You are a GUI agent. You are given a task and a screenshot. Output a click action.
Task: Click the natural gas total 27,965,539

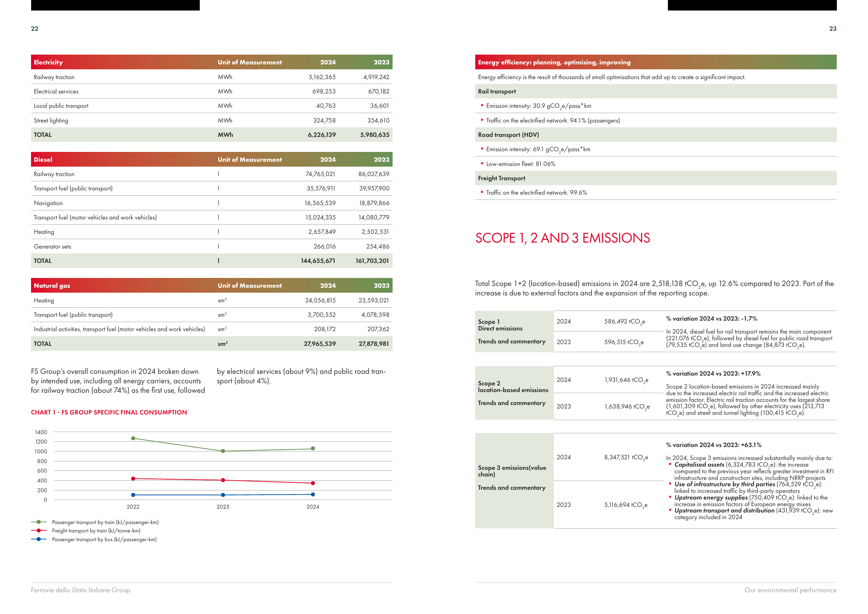tap(319, 343)
